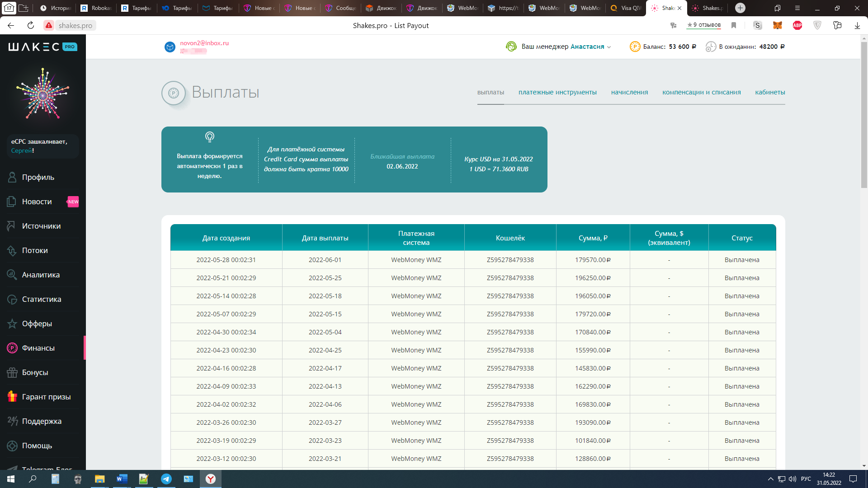Open Источники section in sidebar
Screen dimensions: 868x488
(41, 226)
